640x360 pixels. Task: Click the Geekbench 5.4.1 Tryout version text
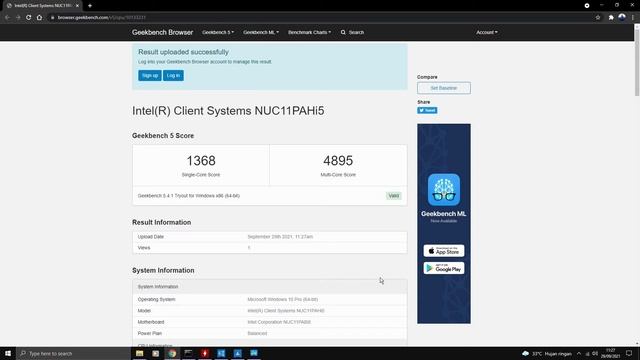pyautogui.click(x=189, y=196)
